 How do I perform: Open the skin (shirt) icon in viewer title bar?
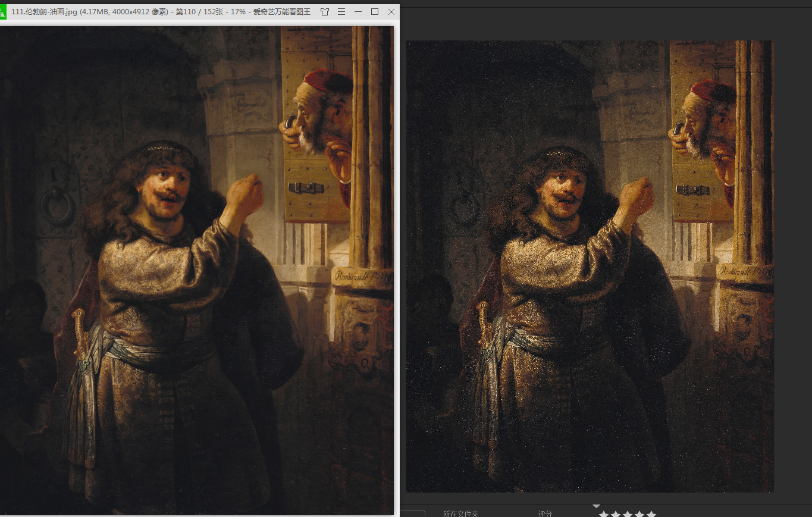(325, 12)
